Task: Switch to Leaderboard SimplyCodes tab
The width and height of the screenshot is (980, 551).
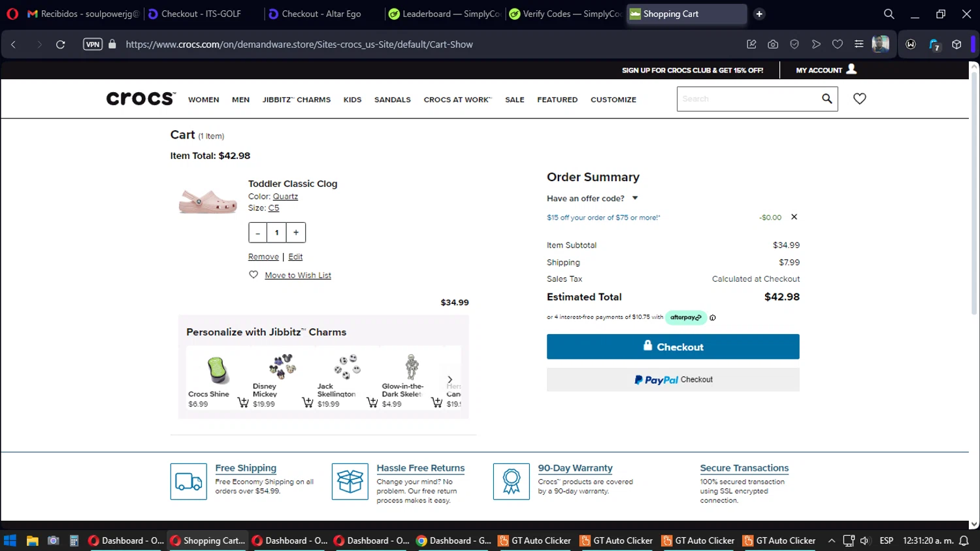Action: 444,14
